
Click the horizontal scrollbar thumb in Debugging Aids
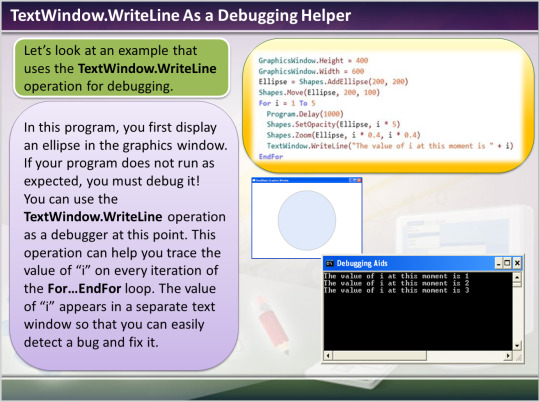click(380, 355)
